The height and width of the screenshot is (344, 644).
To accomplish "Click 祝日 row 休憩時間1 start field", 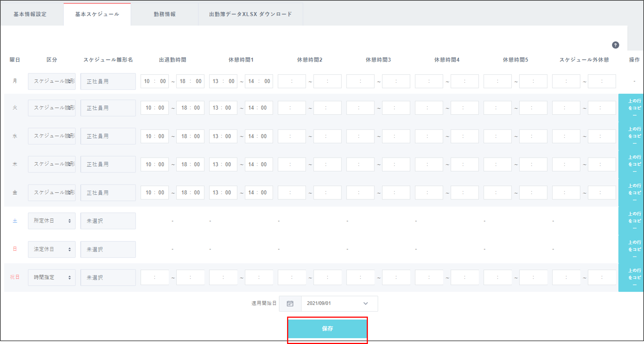I will pyautogui.click(x=223, y=277).
